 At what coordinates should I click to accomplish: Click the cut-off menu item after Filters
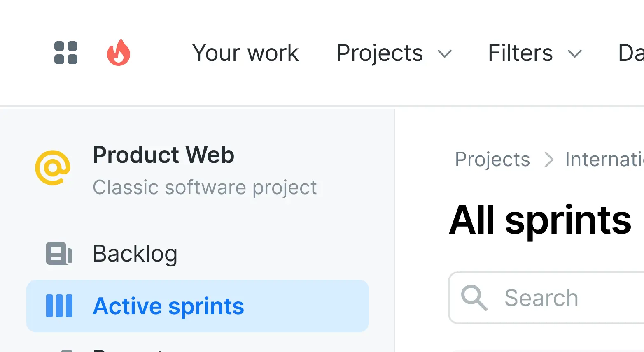[x=631, y=53]
